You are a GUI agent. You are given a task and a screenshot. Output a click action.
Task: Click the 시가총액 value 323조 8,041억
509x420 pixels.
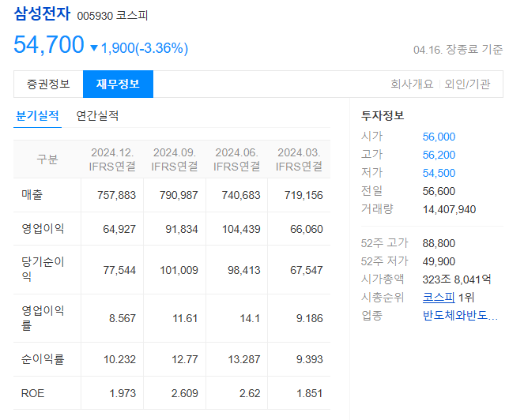click(457, 279)
